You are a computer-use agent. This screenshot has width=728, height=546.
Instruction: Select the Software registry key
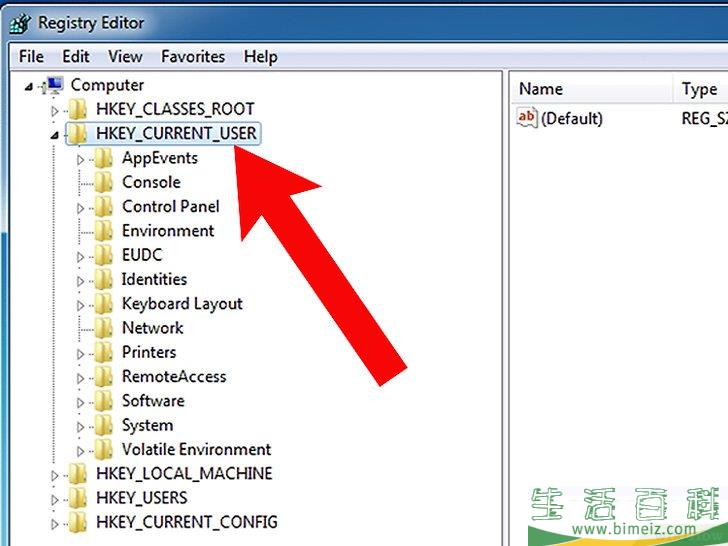coord(153,401)
